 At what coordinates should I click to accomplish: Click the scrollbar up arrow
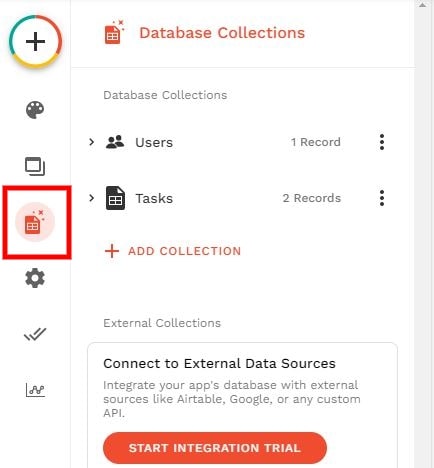coord(423,5)
